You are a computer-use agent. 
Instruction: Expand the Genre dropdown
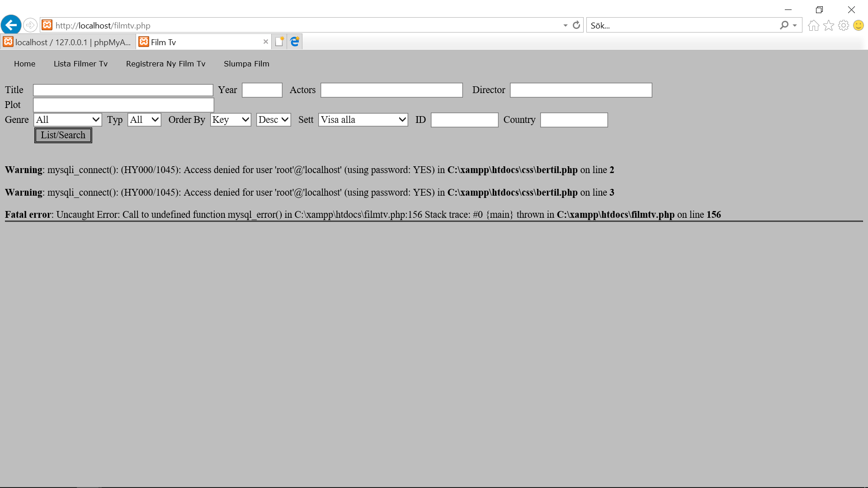tap(67, 120)
